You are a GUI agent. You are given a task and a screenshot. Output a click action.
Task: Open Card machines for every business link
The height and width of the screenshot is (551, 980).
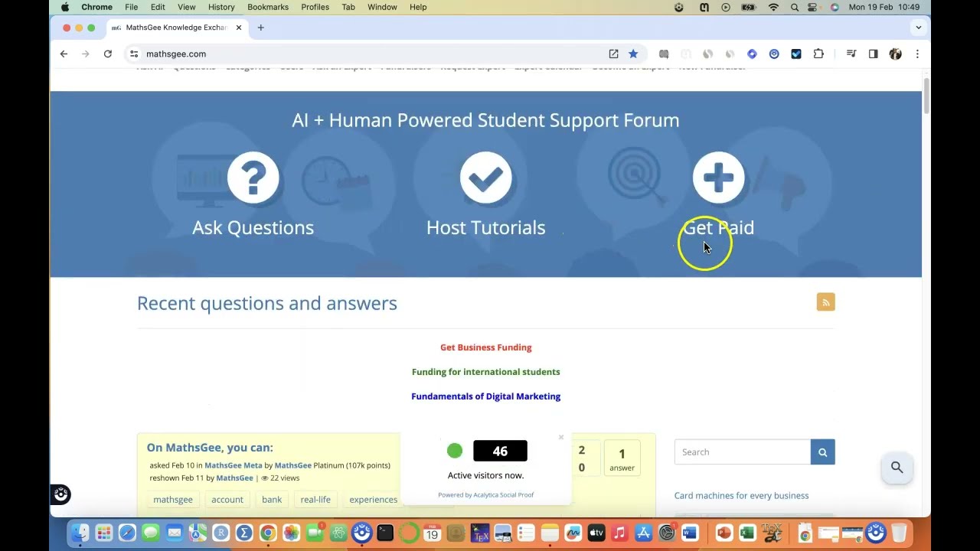click(x=741, y=496)
